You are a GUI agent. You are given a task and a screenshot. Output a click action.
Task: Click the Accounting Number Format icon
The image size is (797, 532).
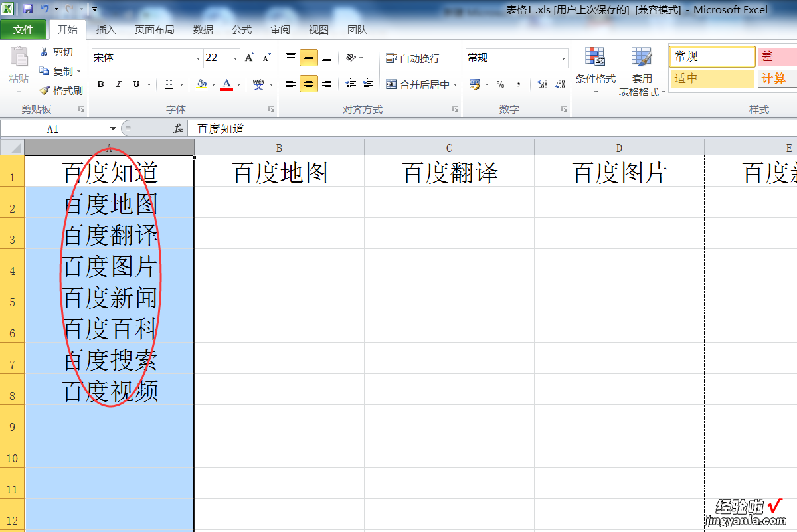(475, 84)
